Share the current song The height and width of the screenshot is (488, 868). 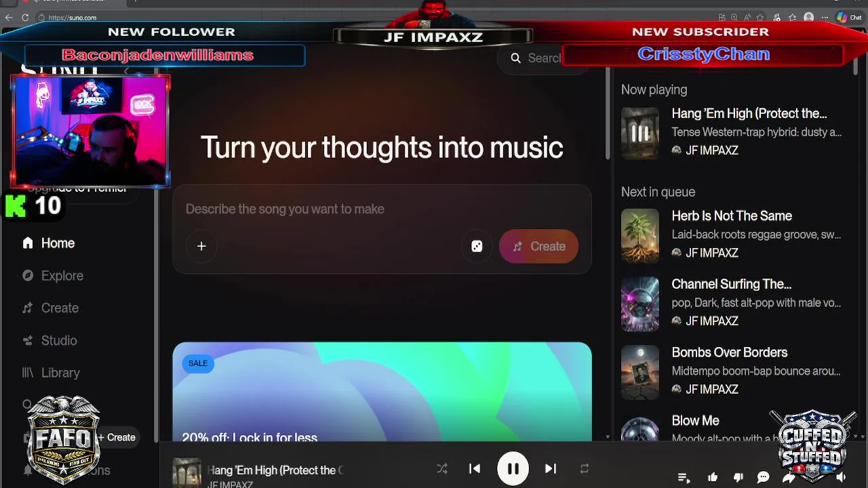coord(789,478)
